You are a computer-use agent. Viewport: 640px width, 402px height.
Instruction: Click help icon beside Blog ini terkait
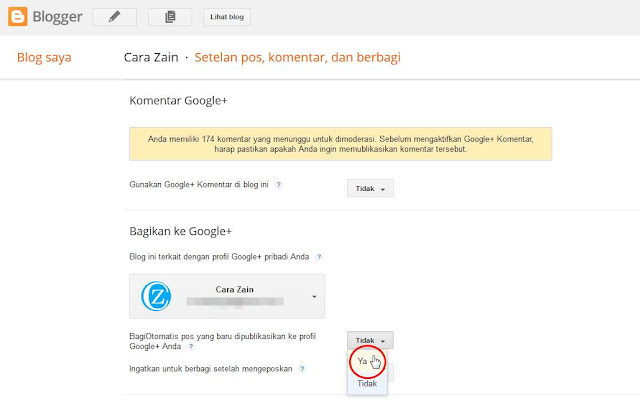click(x=319, y=257)
